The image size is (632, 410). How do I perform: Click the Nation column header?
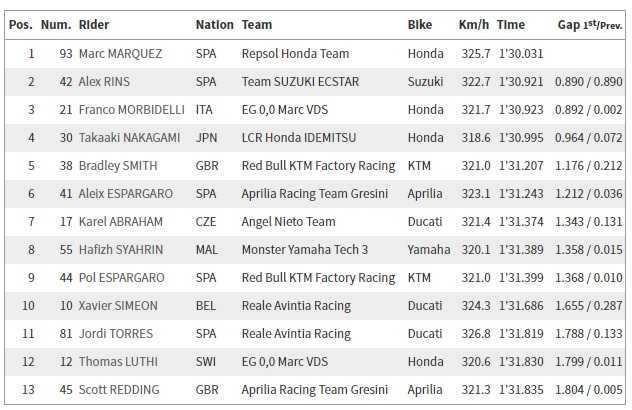pyautogui.click(x=214, y=25)
